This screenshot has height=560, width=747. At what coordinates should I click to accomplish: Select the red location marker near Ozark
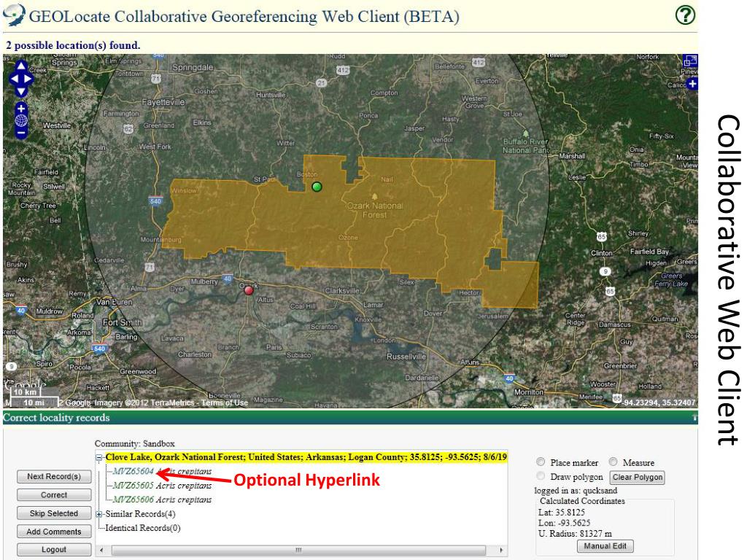[249, 290]
